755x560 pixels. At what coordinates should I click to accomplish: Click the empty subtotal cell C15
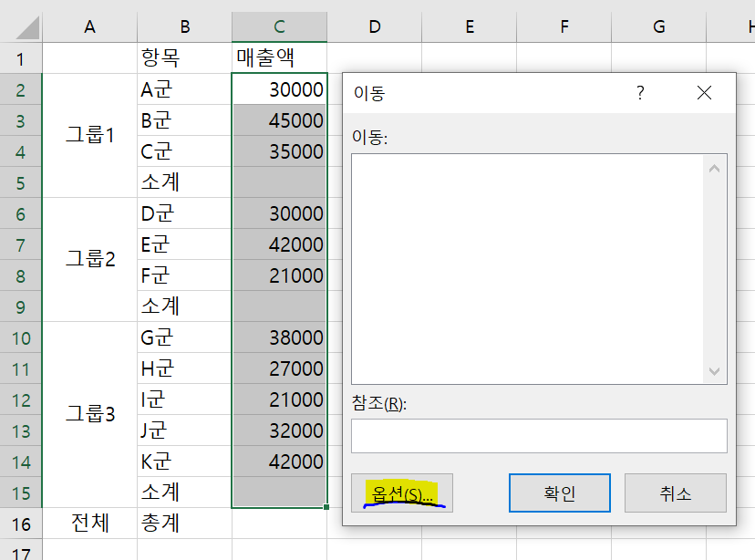click(279, 493)
